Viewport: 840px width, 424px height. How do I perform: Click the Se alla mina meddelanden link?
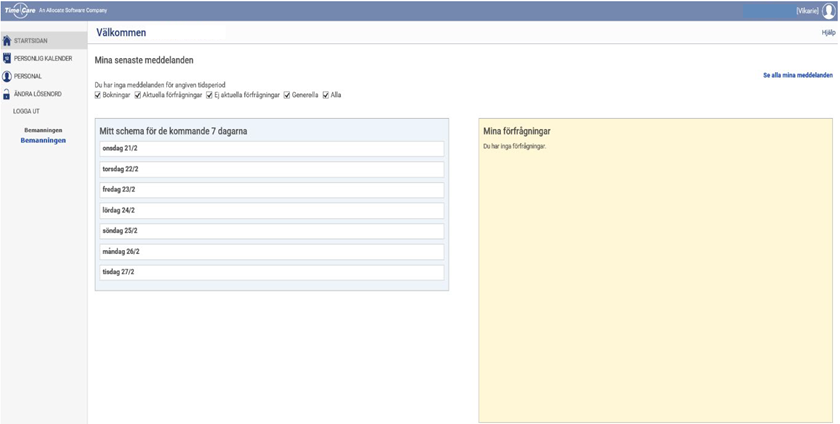coord(797,75)
